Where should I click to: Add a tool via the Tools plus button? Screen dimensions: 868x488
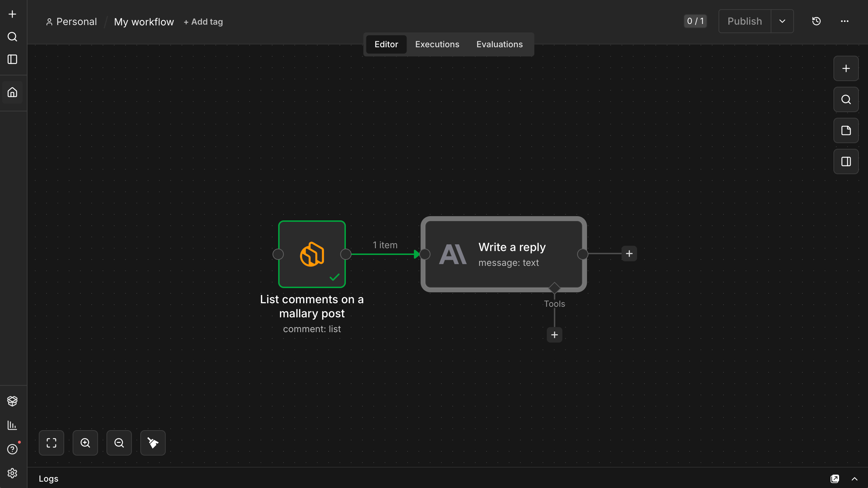(x=555, y=335)
